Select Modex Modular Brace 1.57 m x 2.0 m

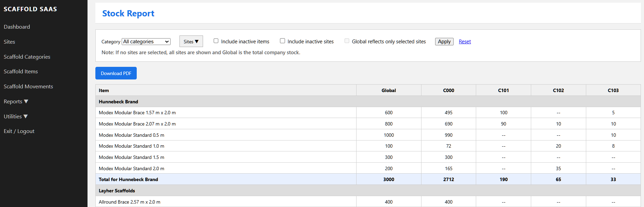137,113
